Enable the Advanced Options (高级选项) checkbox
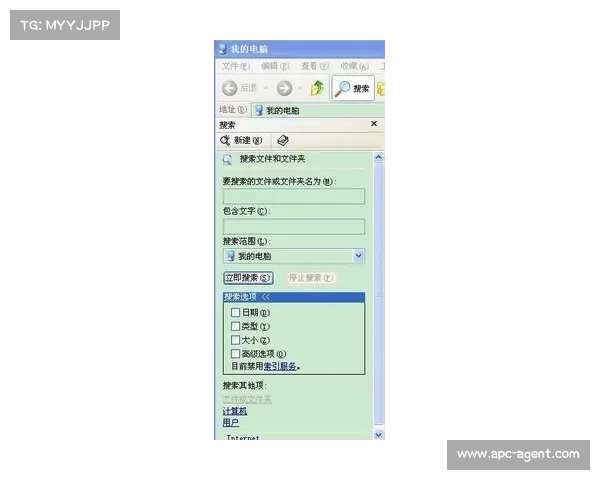Screen dimensions: 600x480 tap(235, 354)
